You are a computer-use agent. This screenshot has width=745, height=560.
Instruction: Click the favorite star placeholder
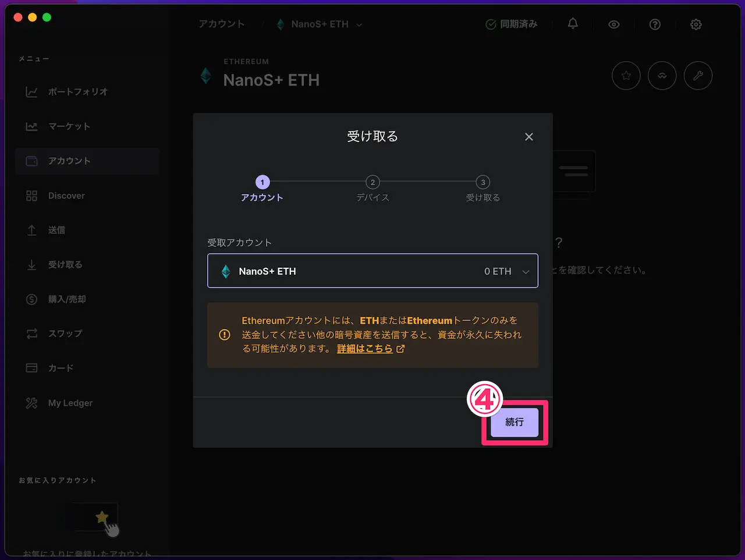pyautogui.click(x=102, y=517)
